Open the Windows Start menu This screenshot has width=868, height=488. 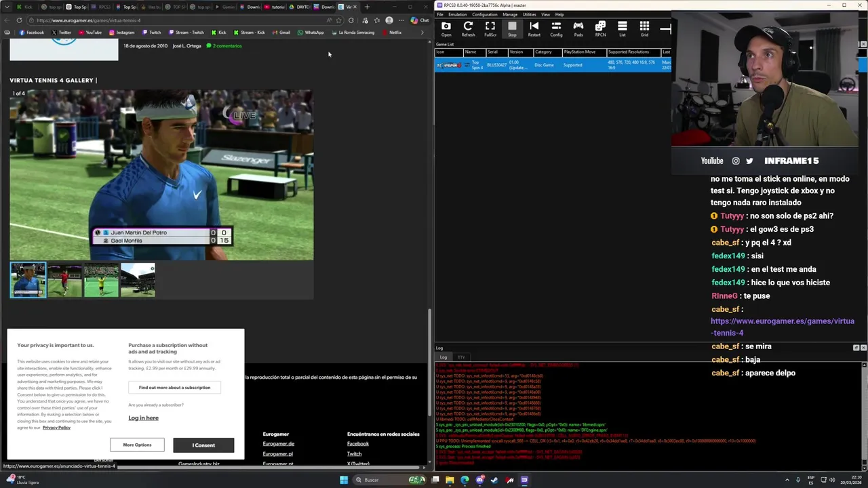[x=344, y=480]
